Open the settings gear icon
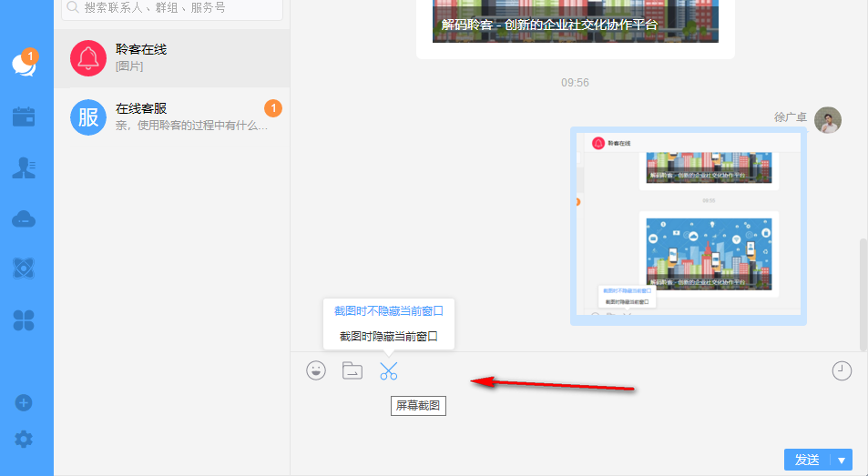Image resolution: width=868 pixels, height=476 pixels. (24, 440)
